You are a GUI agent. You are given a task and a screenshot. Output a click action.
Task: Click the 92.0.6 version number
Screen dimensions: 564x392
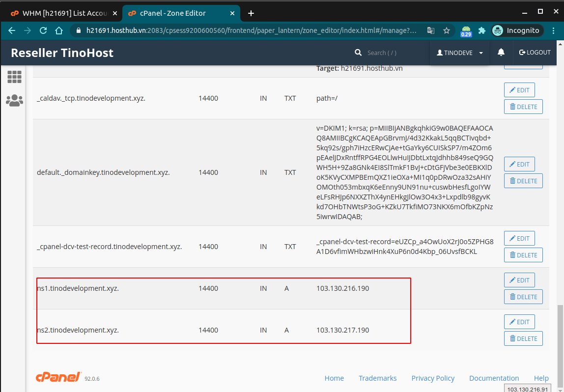92,379
